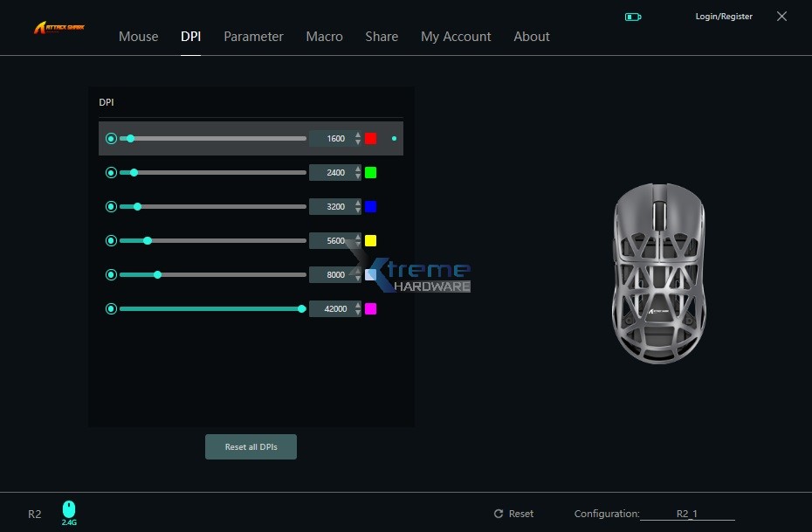Toggle the enable circle on the 5600 DPI row

tap(111, 240)
